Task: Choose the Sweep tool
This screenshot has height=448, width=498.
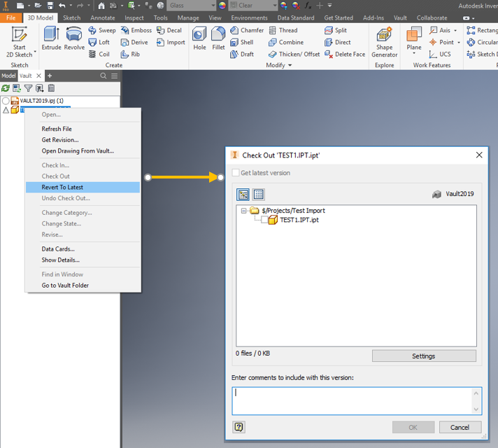Action: click(x=102, y=30)
